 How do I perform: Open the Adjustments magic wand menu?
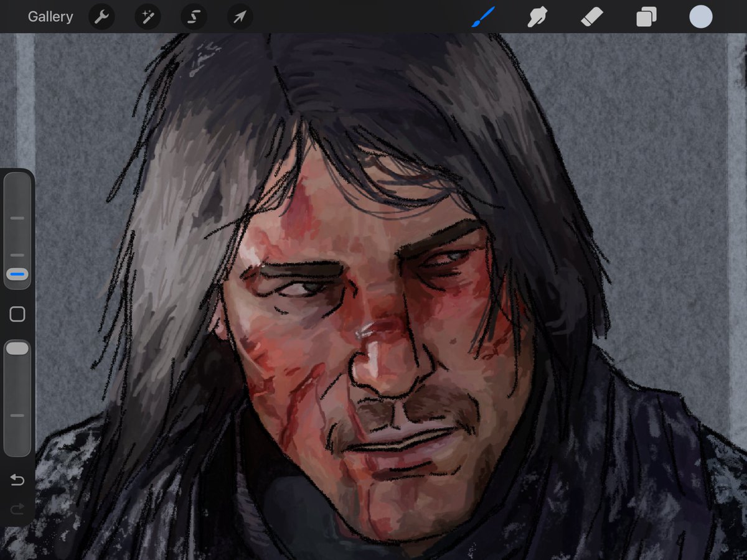(148, 17)
